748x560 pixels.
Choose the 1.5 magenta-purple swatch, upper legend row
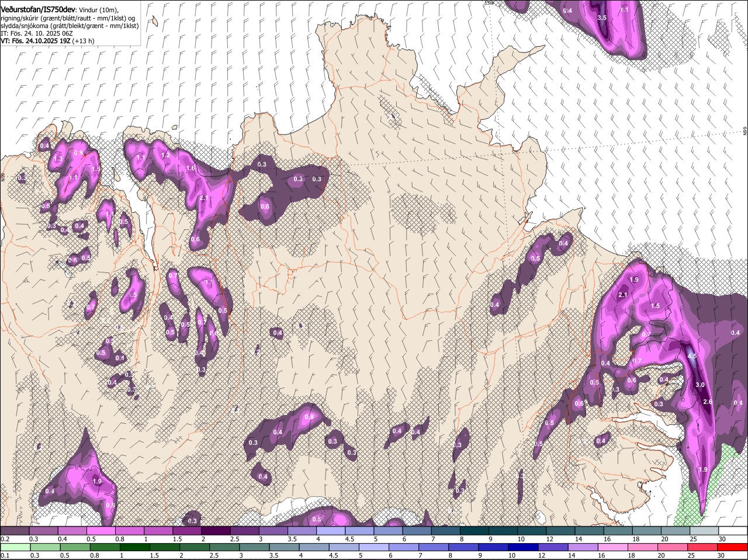(x=187, y=530)
